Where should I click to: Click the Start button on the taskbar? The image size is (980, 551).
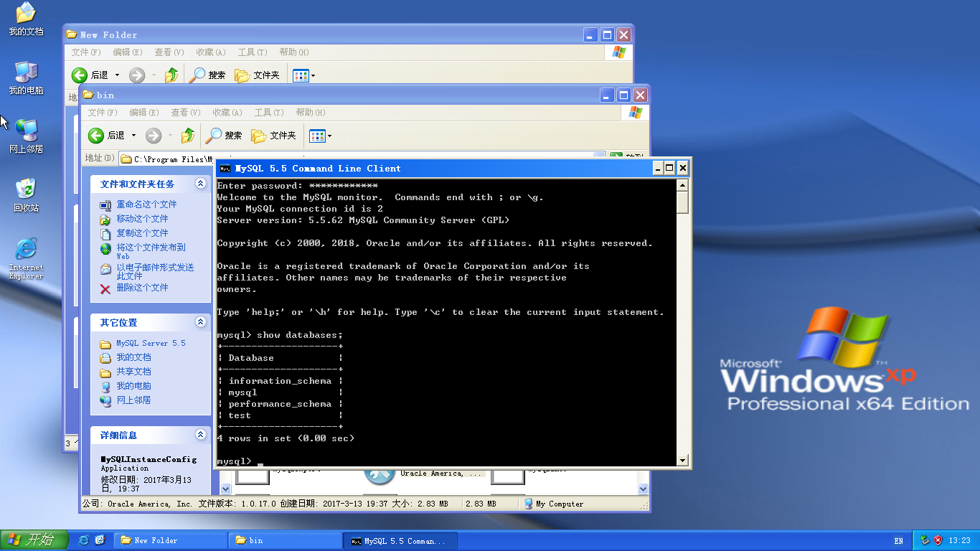pyautogui.click(x=34, y=540)
